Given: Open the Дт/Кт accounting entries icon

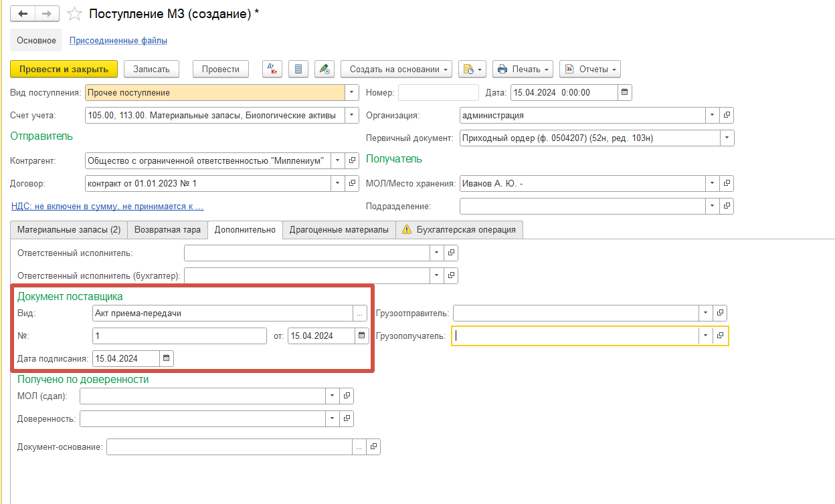Looking at the screenshot, I should [x=272, y=69].
